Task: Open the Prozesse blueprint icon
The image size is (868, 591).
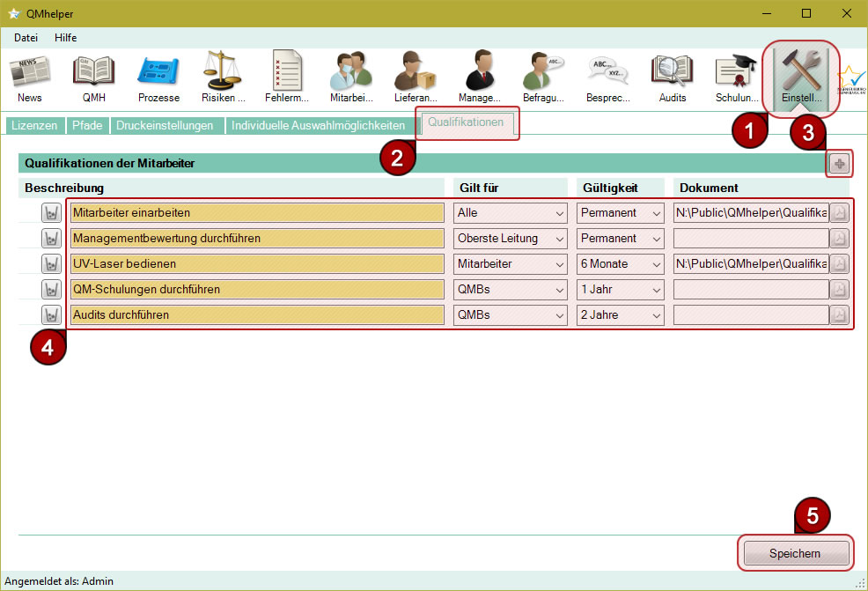Action: tap(158, 77)
